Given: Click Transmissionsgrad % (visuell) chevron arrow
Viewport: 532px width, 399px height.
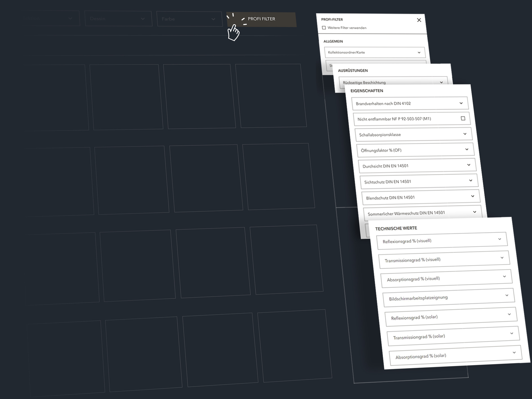Looking at the screenshot, I should tap(502, 258).
